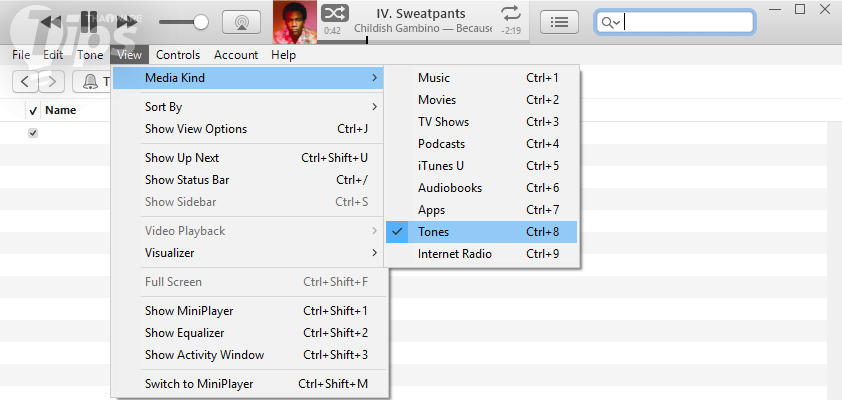Viewport: 842px width, 400px height.
Task: Uncheck the first track's checkbox
Action: (33, 133)
